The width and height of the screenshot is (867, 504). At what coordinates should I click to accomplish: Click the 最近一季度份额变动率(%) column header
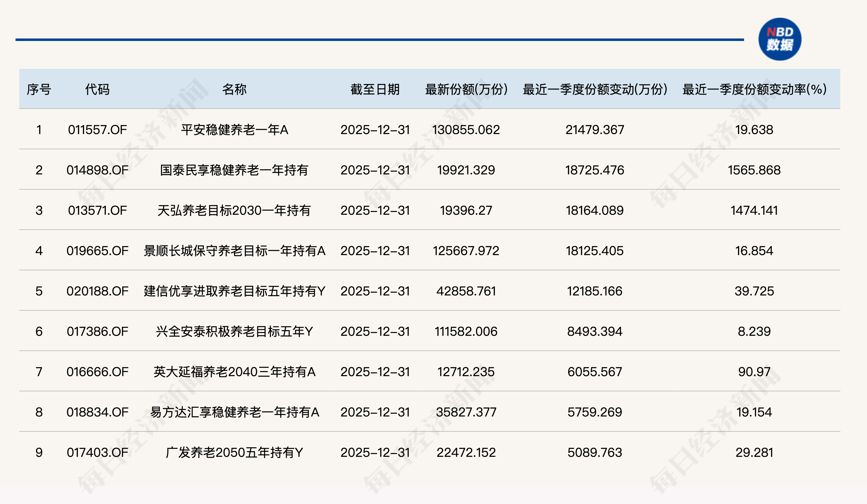click(754, 89)
